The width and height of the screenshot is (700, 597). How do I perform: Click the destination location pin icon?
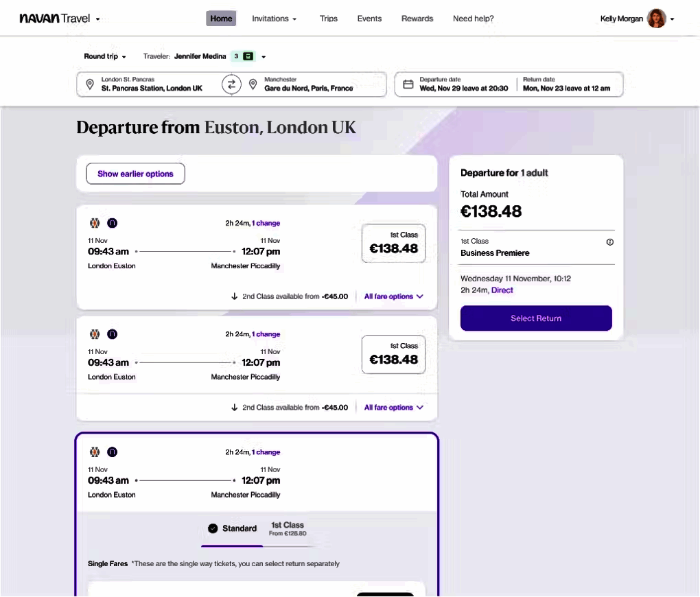(253, 84)
